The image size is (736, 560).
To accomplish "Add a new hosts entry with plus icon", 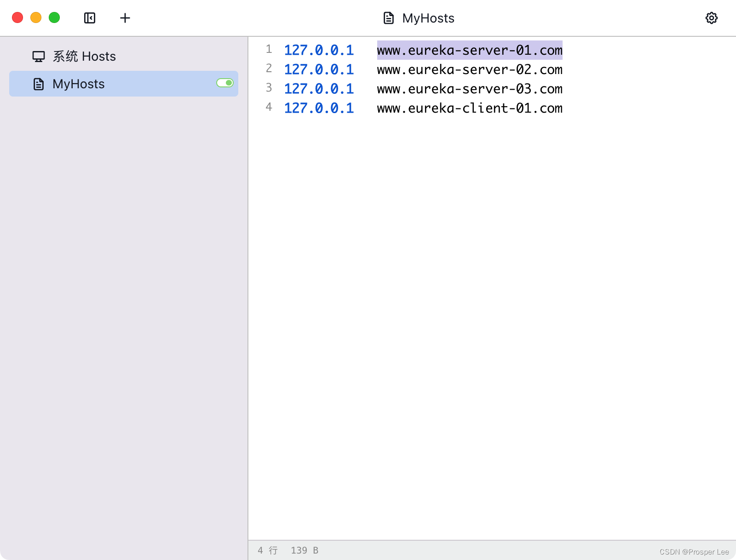I will [x=125, y=18].
